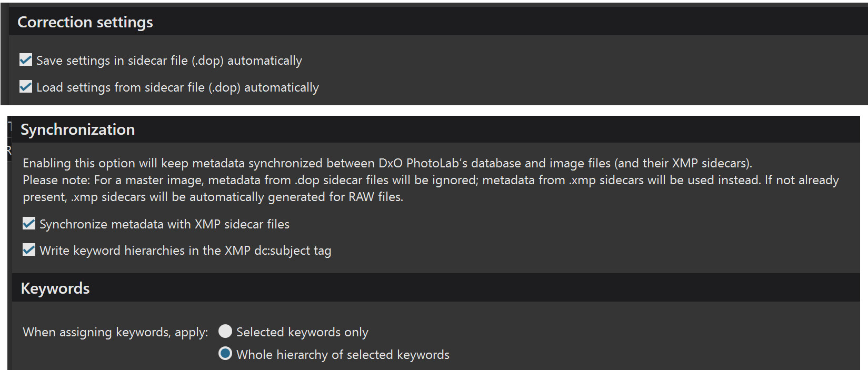Click the 'present, .xmp sidecars' description line
Screen dimensions: 868x370
tap(213, 197)
